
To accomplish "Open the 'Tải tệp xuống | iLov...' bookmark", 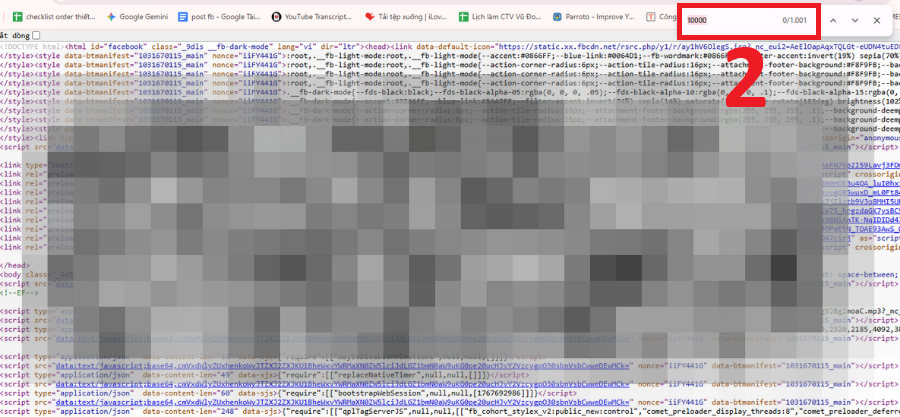I will point(406,17).
